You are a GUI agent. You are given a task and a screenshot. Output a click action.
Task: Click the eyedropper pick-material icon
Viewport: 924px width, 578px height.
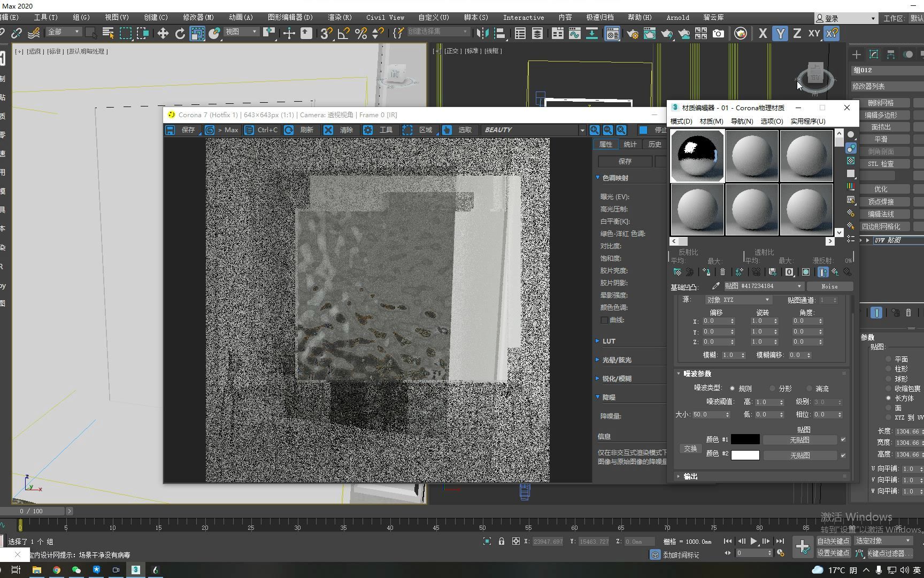click(x=716, y=286)
